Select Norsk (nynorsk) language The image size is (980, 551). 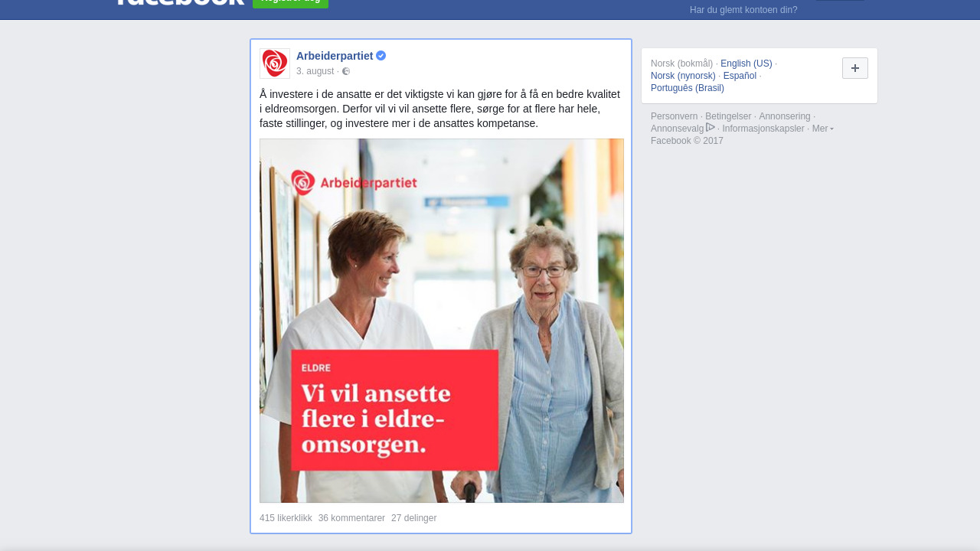click(683, 76)
